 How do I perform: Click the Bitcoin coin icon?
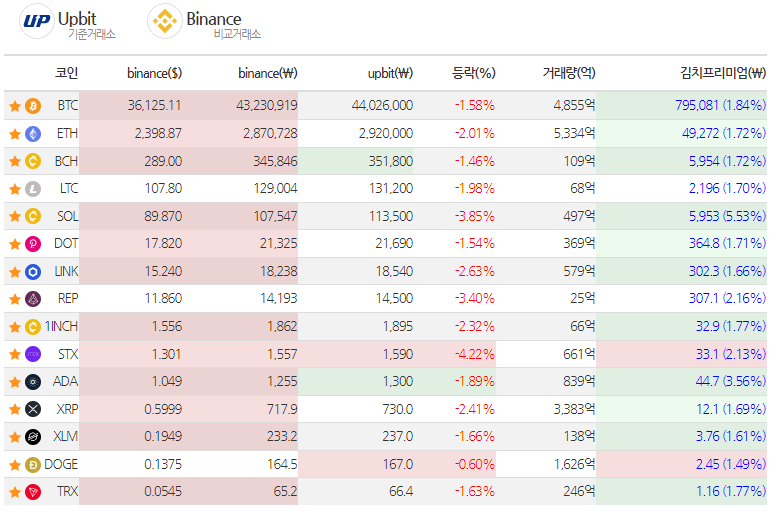coord(33,106)
